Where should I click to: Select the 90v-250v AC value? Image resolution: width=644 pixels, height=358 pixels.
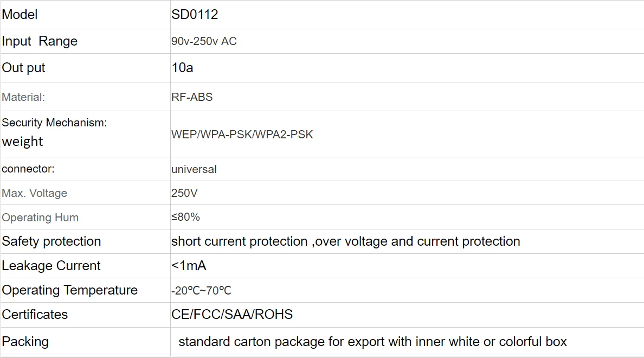[204, 41]
